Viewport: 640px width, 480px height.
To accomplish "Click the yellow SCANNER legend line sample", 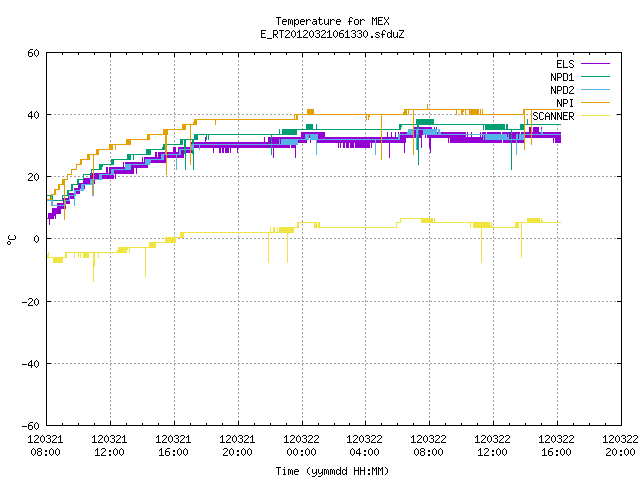I will (x=595, y=116).
